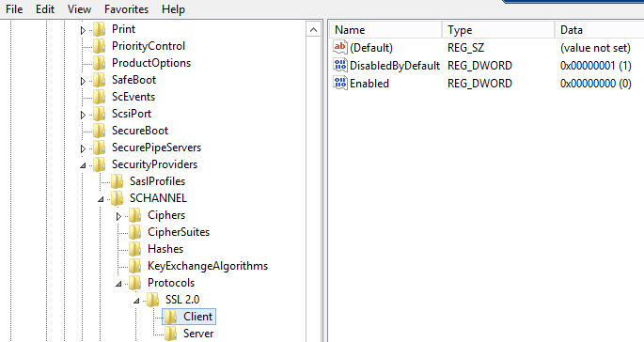
Task: Select the Server key under SSL 2.0
Action: [198, 334]
